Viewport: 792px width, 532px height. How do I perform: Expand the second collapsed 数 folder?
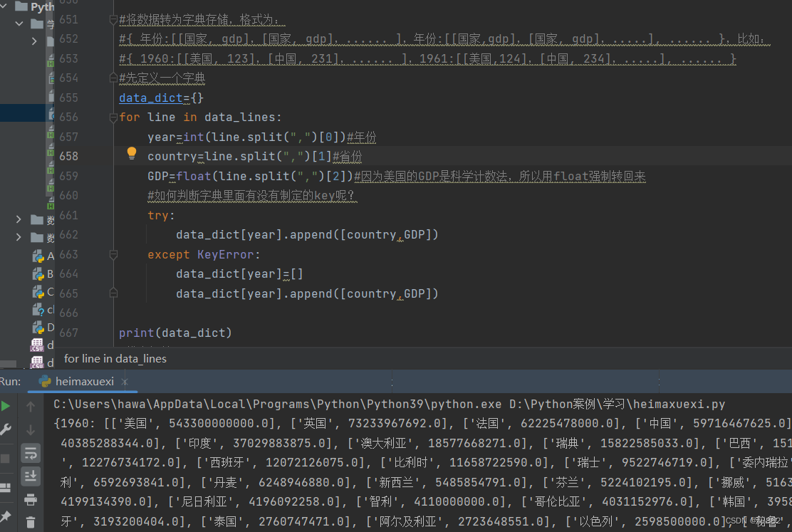[19, 237]
